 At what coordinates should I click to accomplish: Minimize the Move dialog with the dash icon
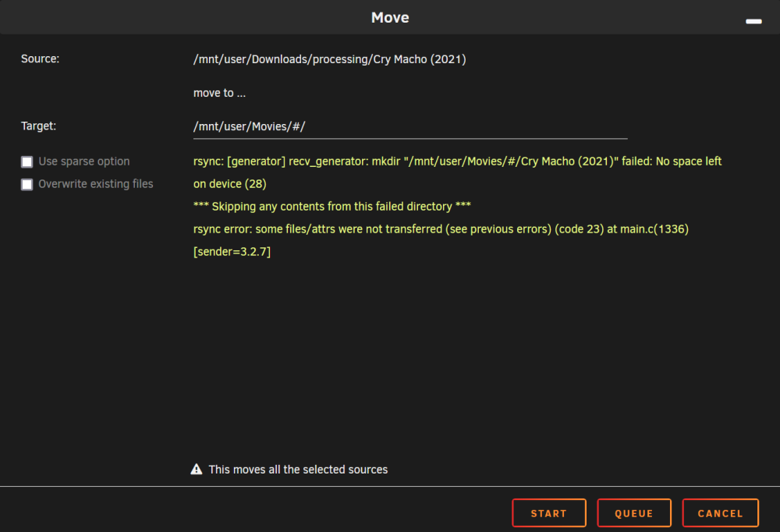pos(753,21)
